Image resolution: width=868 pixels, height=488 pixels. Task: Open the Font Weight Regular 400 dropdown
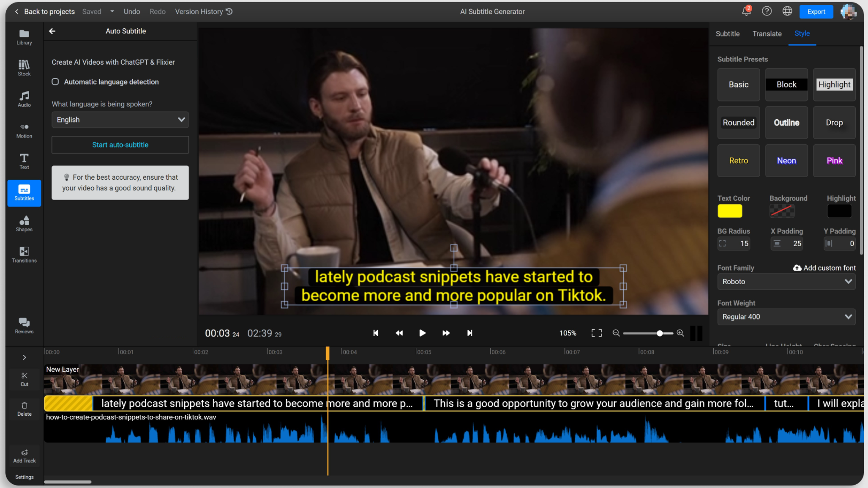[786, 317]
